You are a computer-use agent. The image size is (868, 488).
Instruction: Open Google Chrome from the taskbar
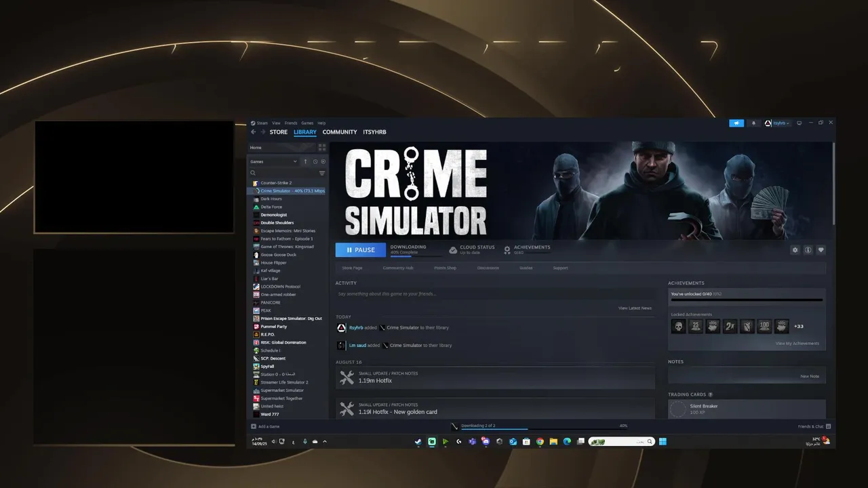click(x=540, y=442)
